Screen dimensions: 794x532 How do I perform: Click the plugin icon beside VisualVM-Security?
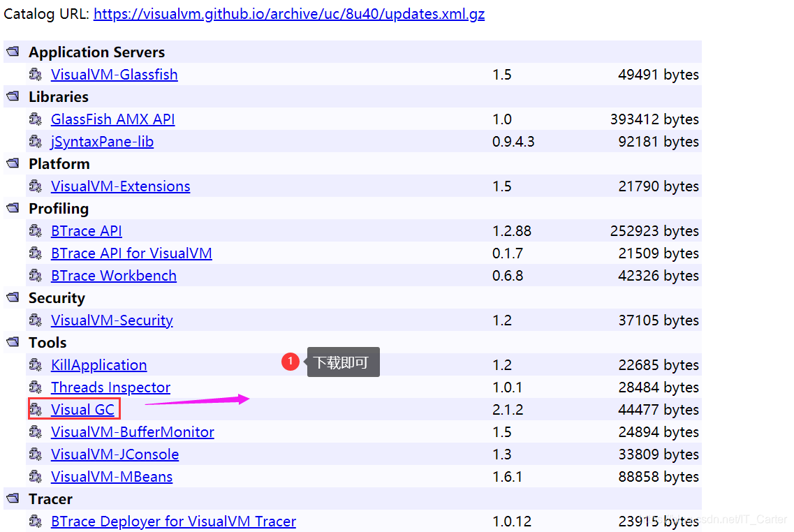36,320
